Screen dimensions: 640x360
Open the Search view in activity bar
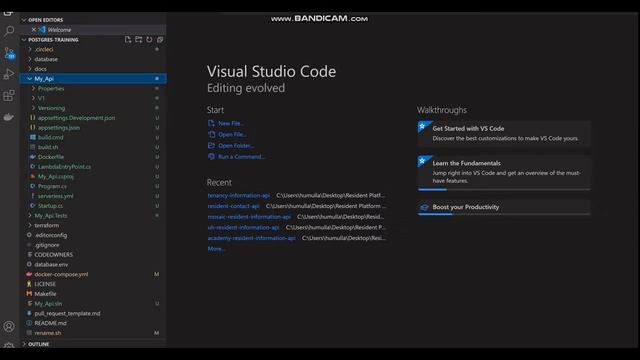click(9, 31)
